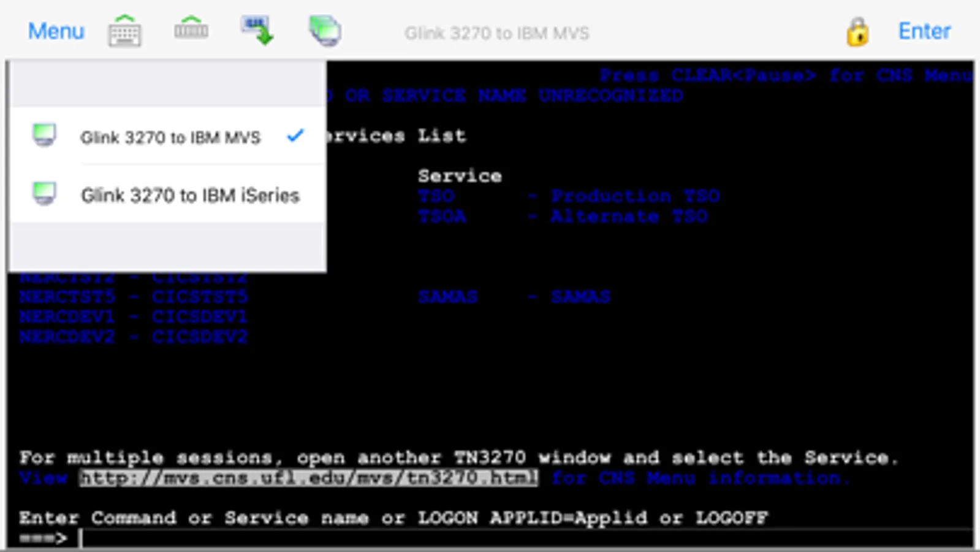This screenshot has width=980, height=552.
Task: Open the stacked sessions switcher icon
Action: (325, 31)
